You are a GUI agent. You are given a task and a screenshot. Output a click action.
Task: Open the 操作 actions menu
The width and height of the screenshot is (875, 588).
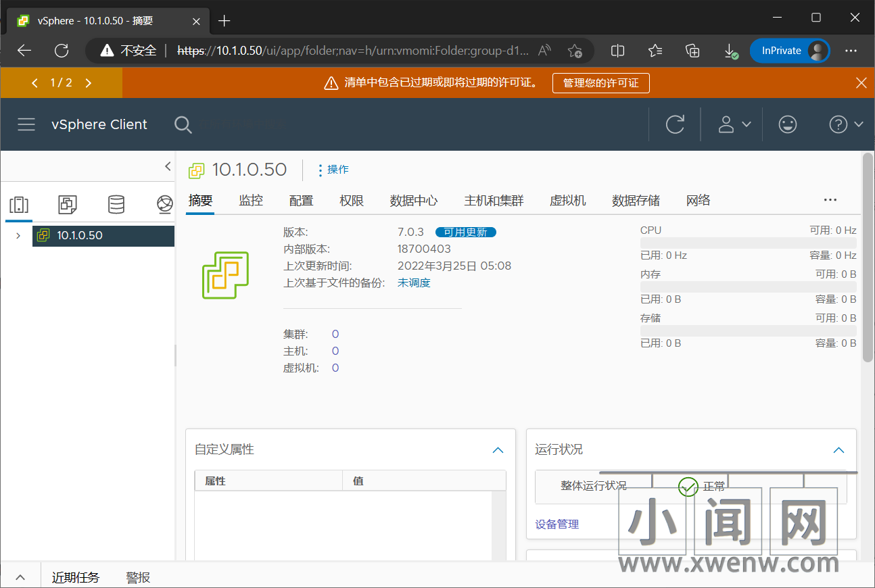click(x=333, y=170)
